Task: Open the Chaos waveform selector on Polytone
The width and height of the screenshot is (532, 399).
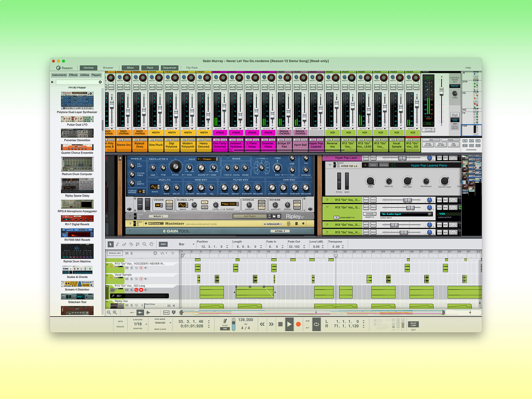Action: tap(207, 159)
